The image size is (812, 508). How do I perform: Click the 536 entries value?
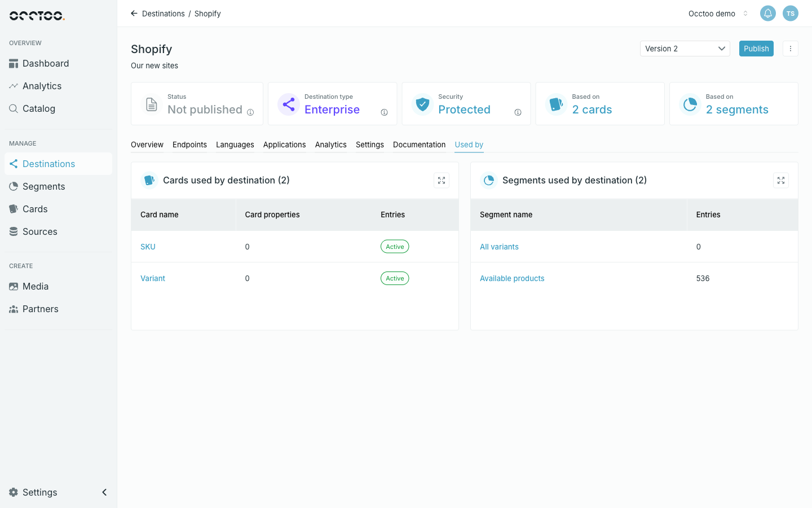(703, 278)
